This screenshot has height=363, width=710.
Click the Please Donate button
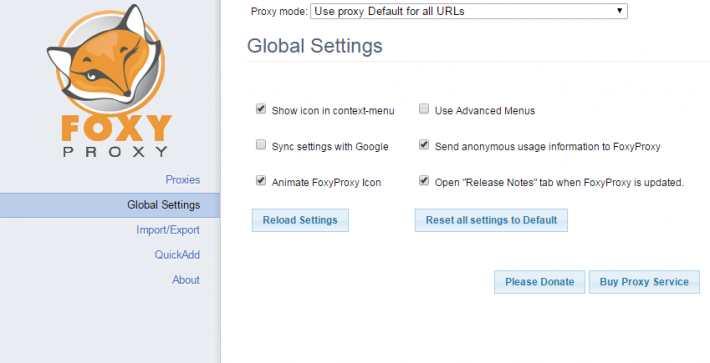coord(540,282)
